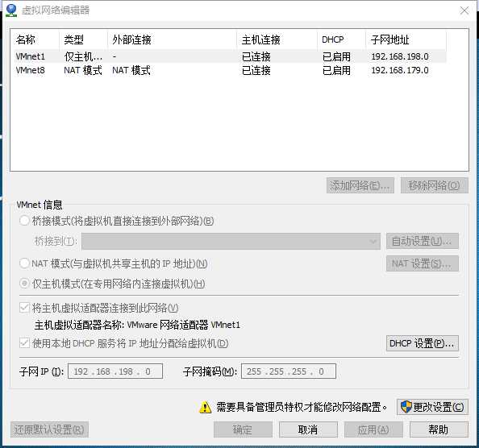The image size is (479, 448).
Task: Click subnet address 192.168.198.0 in the list
Action: click(400, 56)
